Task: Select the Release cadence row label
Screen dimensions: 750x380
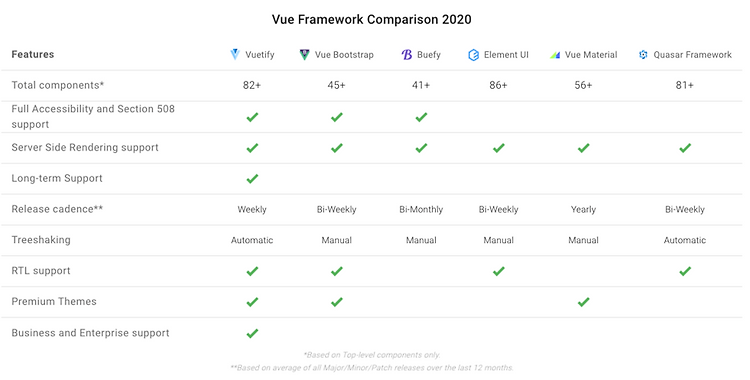Action: (57, 209)
